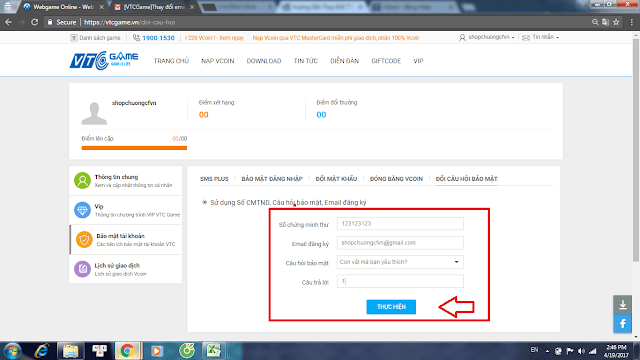Screen dimensions: 640x360
Task: Reload the page
Action: 35,22
